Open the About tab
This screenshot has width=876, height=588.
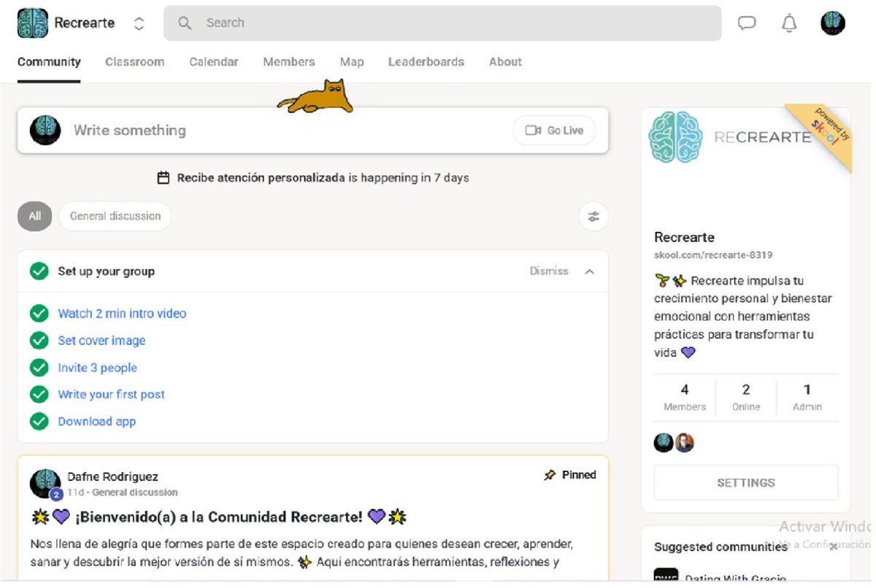pyautogui.click(x=505, y=62)
